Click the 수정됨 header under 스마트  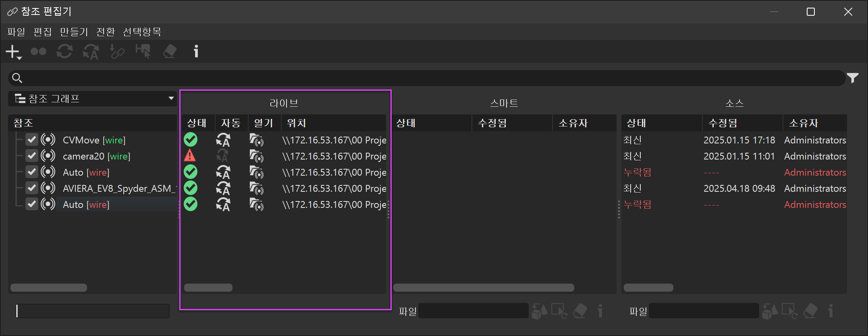point(512,123)
